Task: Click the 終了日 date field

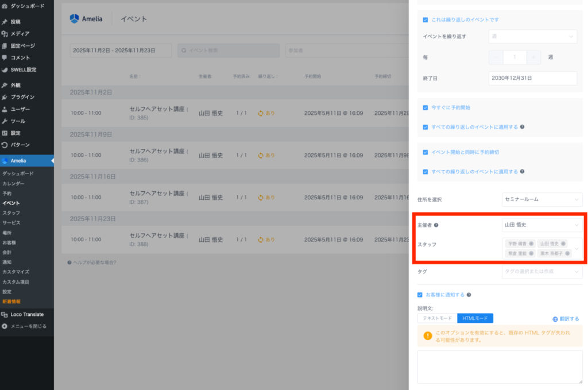Action: 532,78
